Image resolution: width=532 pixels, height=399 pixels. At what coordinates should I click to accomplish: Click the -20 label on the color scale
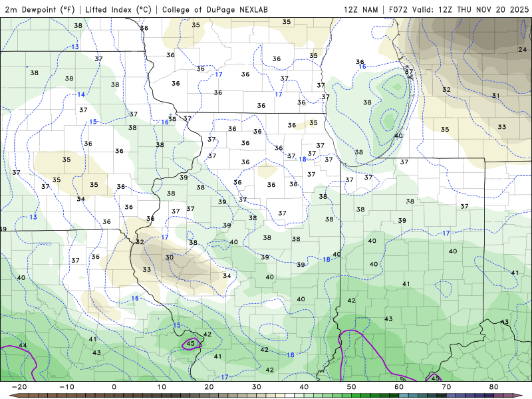click(x=19, y=387)
